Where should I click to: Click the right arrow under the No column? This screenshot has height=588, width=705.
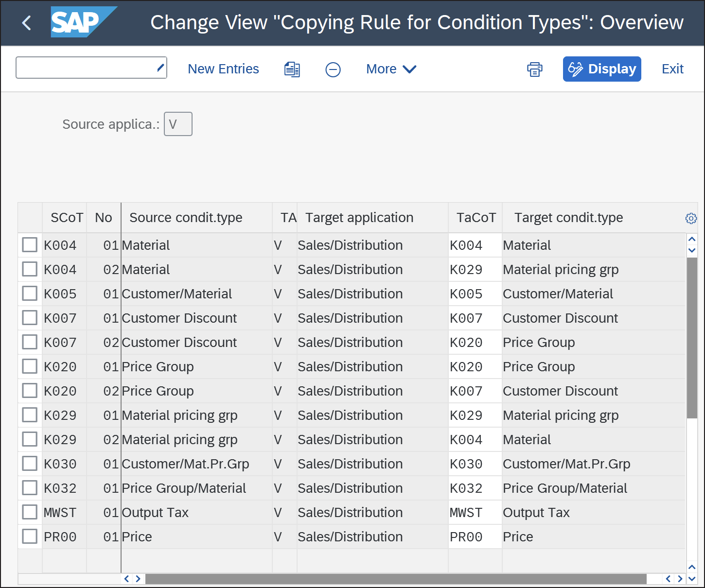click(x=138, y=579)
